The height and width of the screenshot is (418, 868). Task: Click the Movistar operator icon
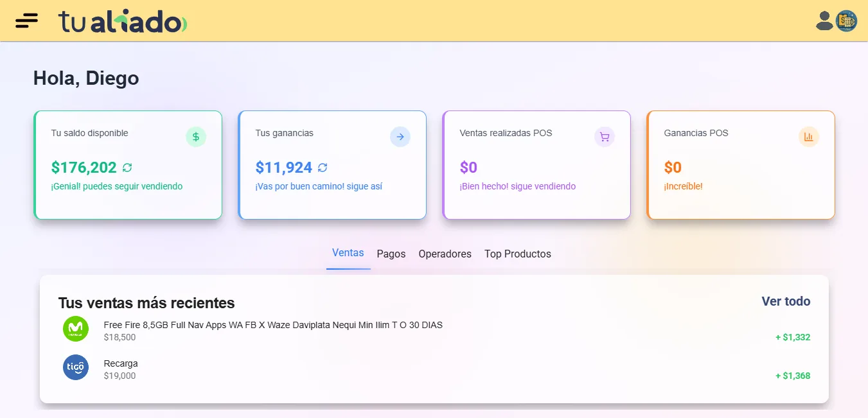point(75,328)
